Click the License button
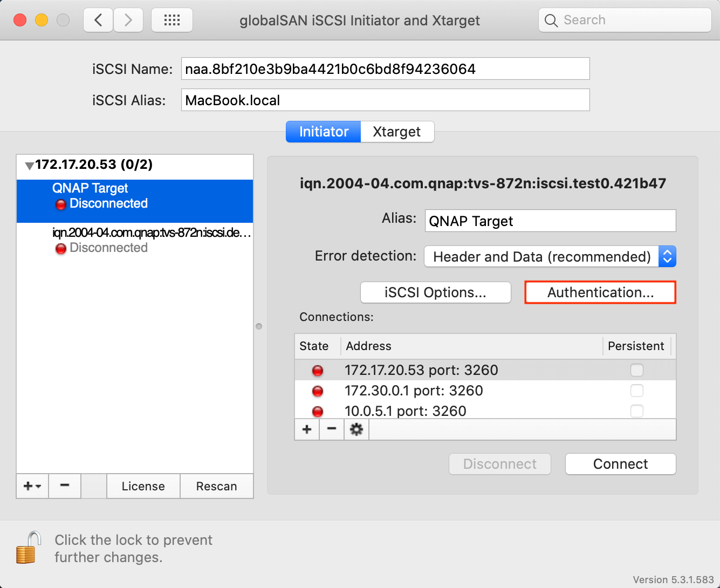 [x=143, y=486]
